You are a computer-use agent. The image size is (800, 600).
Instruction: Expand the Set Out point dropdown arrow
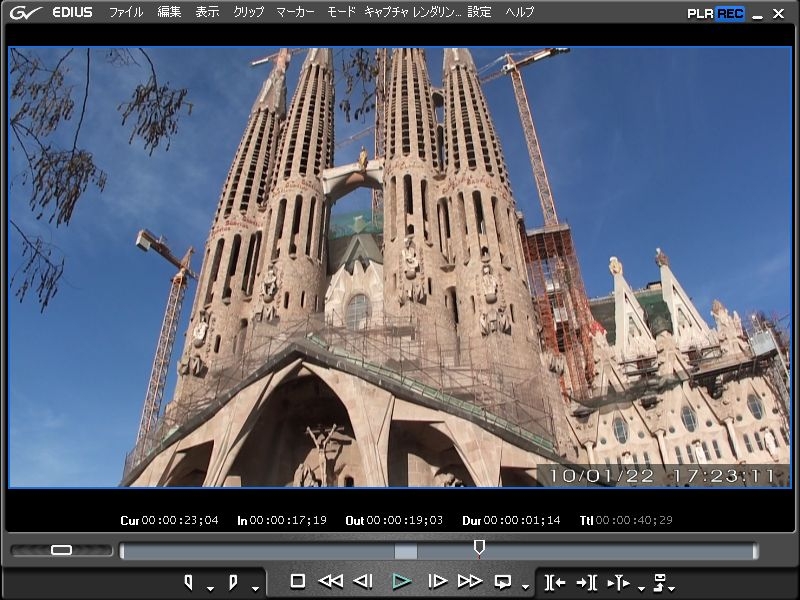pyautogui.click(x=255, y=588)
